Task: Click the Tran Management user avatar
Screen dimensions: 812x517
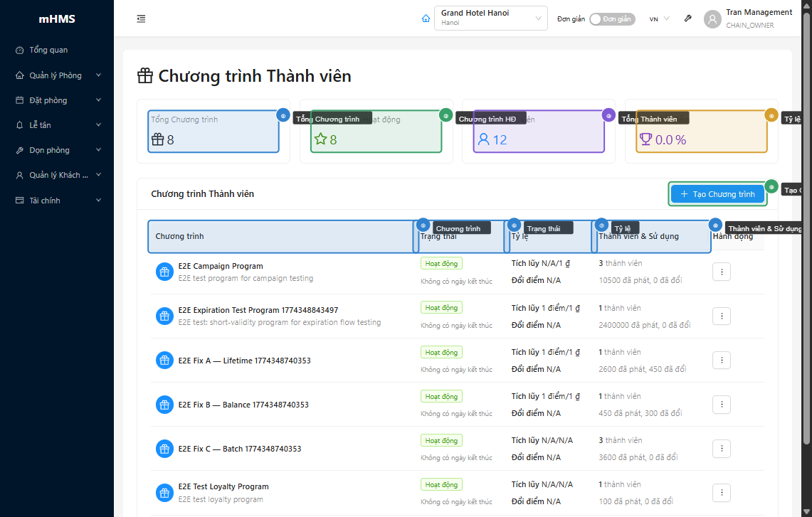Action: pos(712,19)
